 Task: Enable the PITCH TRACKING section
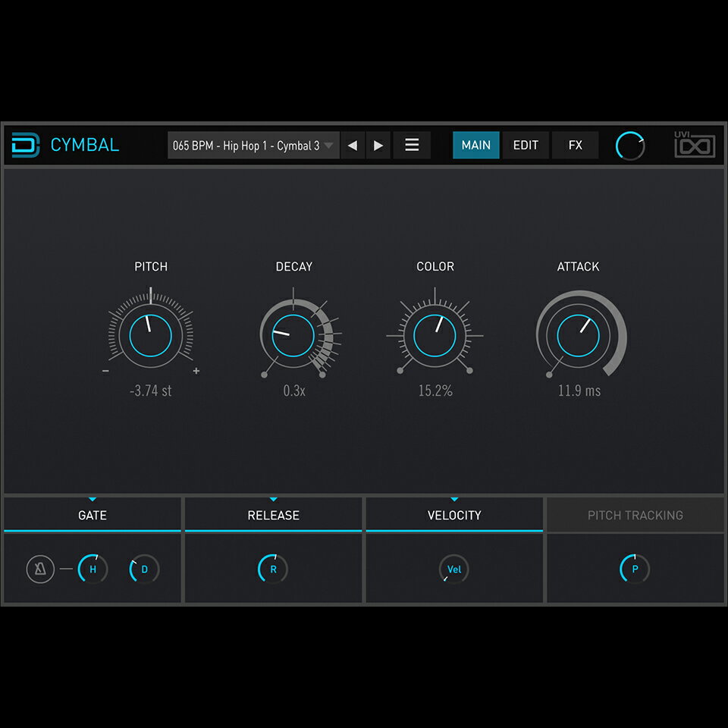point(635,516)
